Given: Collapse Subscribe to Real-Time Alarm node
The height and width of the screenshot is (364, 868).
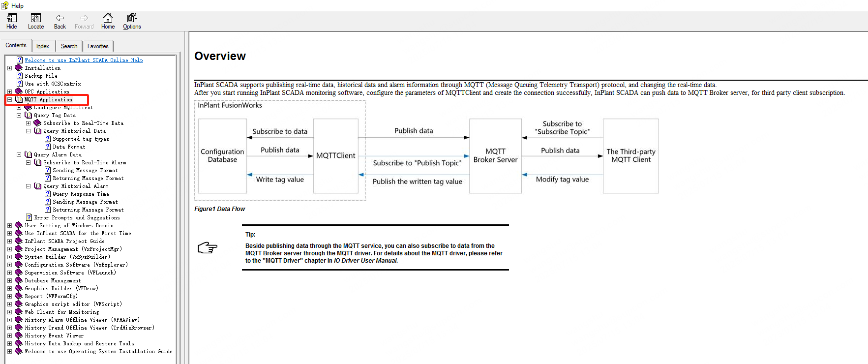Looking at the screenshot, I should coord(28,162).
